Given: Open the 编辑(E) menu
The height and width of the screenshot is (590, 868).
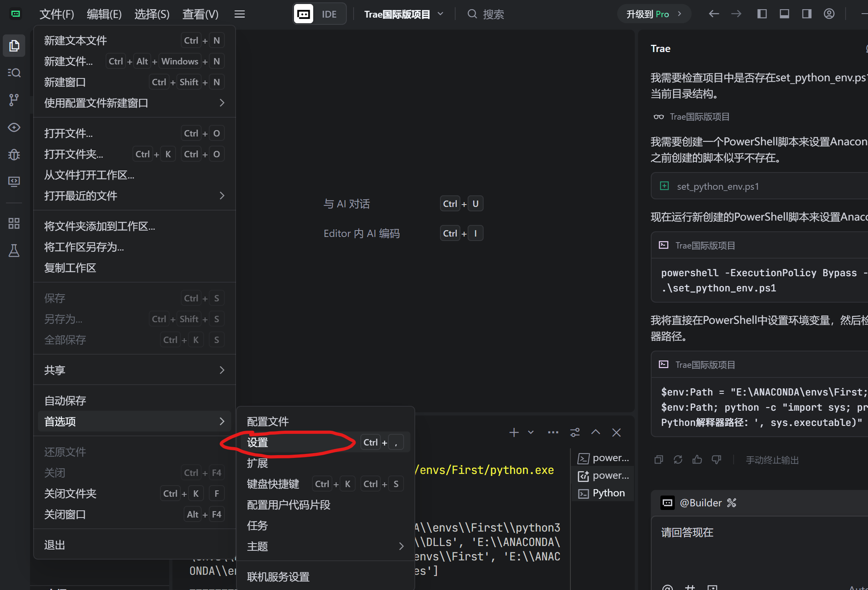Looking at the screenshot, I should click(104, 14).
